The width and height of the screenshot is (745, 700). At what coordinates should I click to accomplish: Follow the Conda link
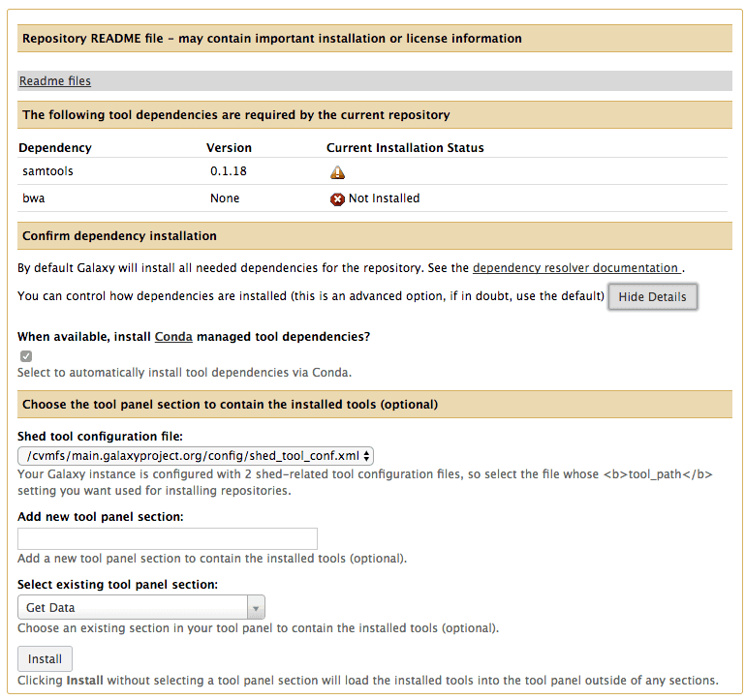(x=173, y=337)
